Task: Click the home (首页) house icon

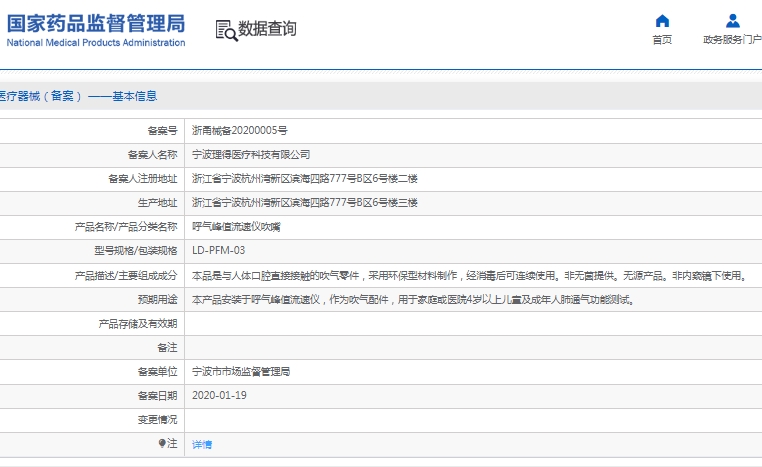Action: pos(662,21)
